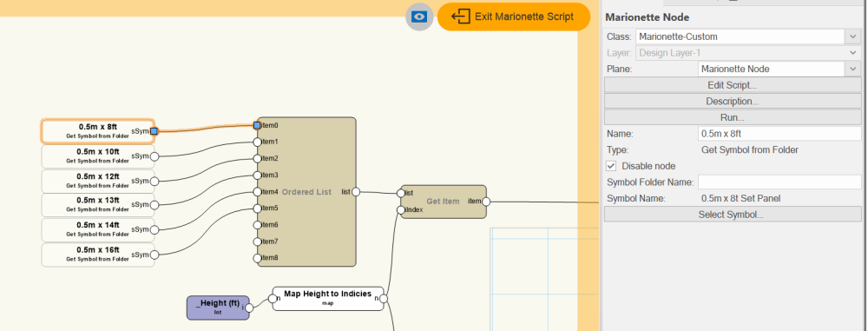Select the 0.5m x 10ft node
The image size is (868, 331).
(98, 156)
